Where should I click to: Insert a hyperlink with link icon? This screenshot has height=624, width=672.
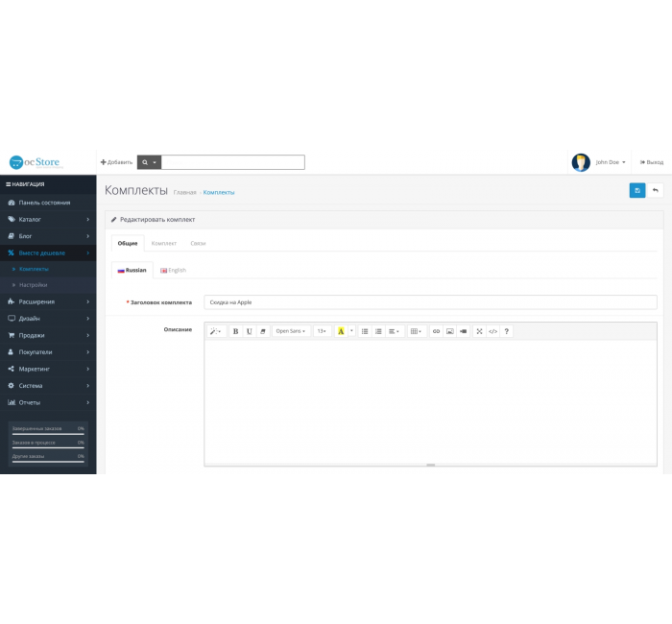click(436, 331)
